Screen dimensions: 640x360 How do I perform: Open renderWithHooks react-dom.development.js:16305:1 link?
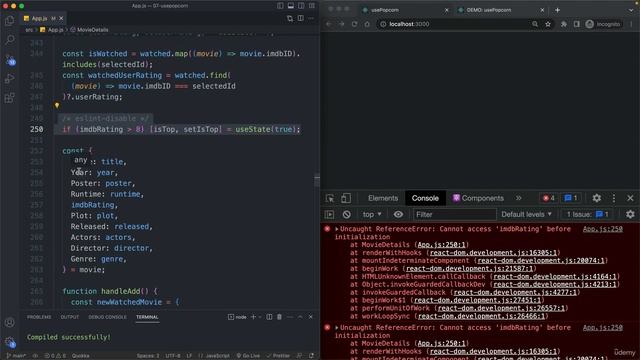493,253
